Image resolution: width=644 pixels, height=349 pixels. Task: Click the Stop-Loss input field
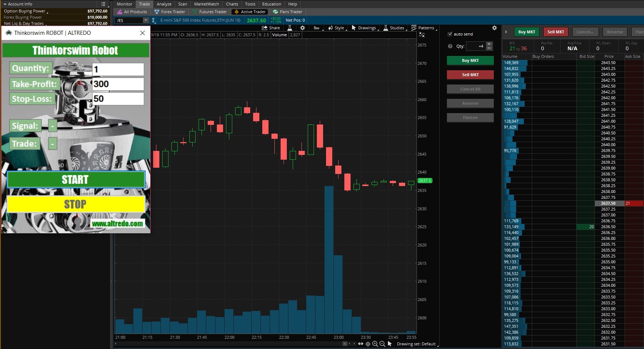[x=118, y=99]
